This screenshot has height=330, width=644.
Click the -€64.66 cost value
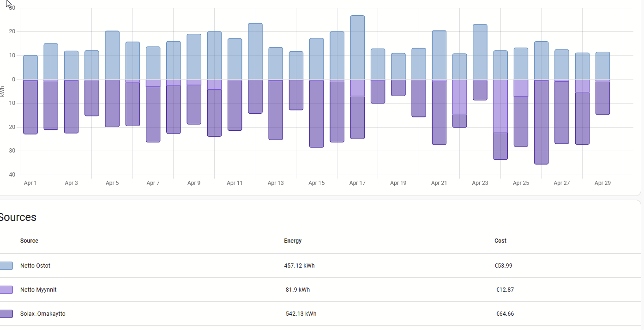coord(504,314)
